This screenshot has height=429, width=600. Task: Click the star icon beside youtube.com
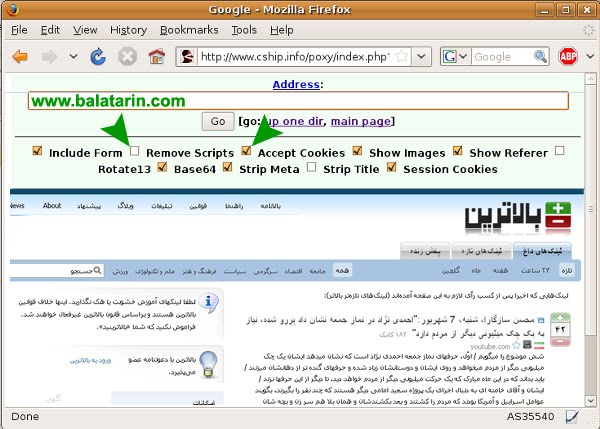point(516,345)
